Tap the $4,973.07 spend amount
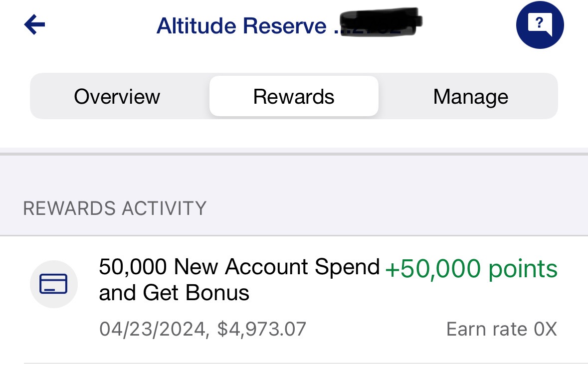 click(x=262, y=329)
